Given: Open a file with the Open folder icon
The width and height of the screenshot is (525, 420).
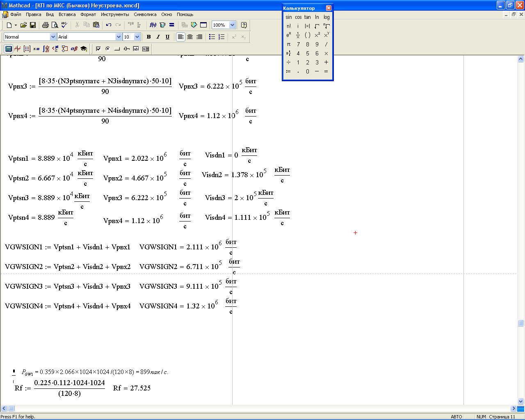Looking at the screenshot, I should point(23,25).
